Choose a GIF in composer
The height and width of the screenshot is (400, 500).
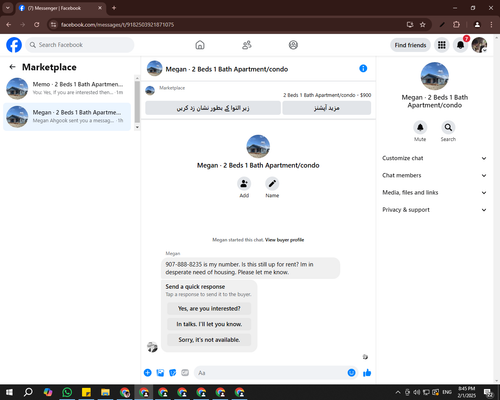185,373
